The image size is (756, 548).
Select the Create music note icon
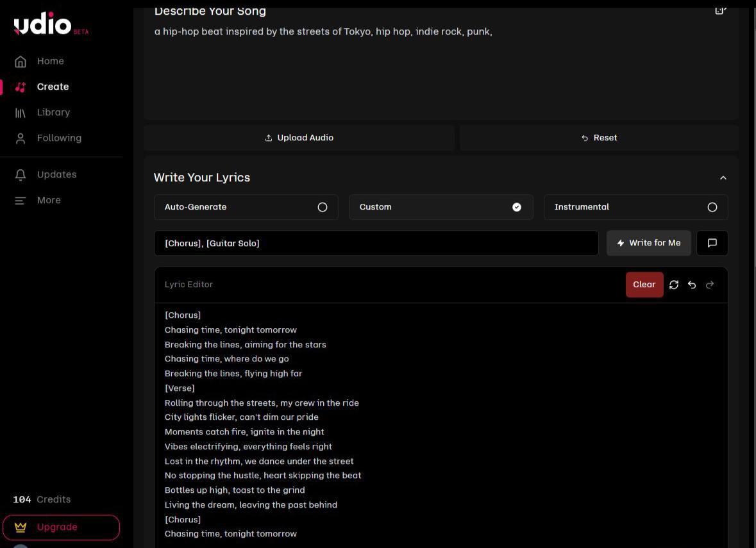click(21, 87)
